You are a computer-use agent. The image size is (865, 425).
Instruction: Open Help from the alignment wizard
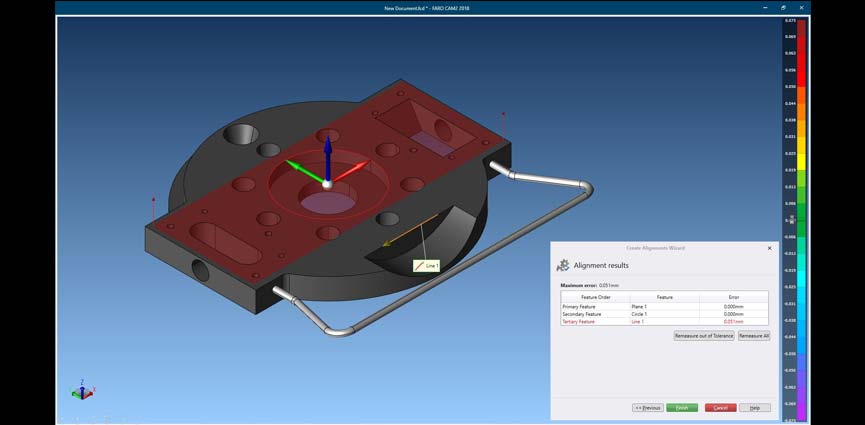tap(755, 408)
